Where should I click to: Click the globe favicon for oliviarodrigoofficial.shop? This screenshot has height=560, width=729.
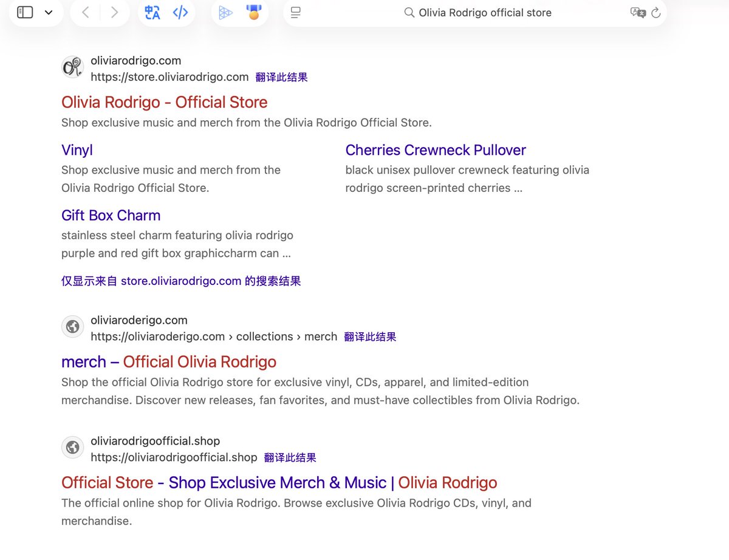[72, 448]
